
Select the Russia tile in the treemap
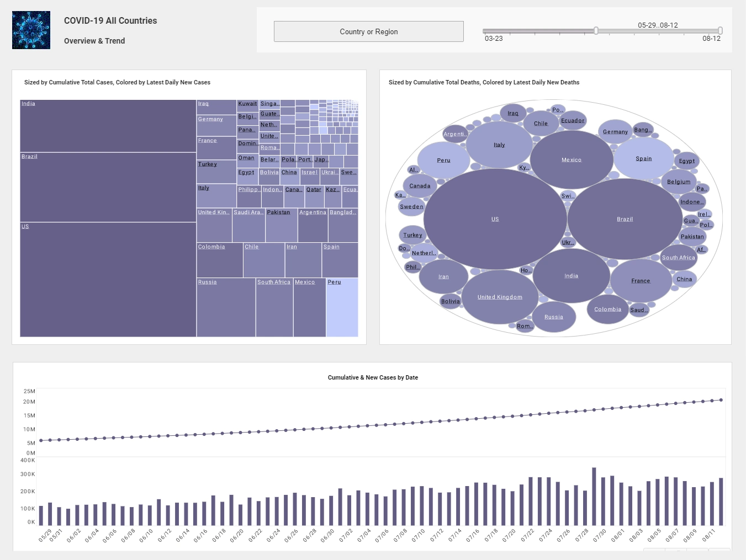225,306
